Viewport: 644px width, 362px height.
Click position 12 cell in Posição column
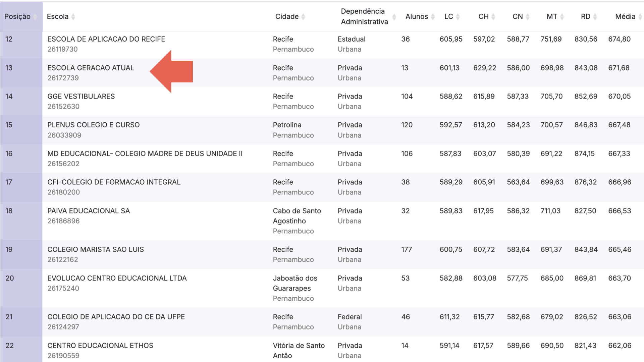[x=9, y=39]
